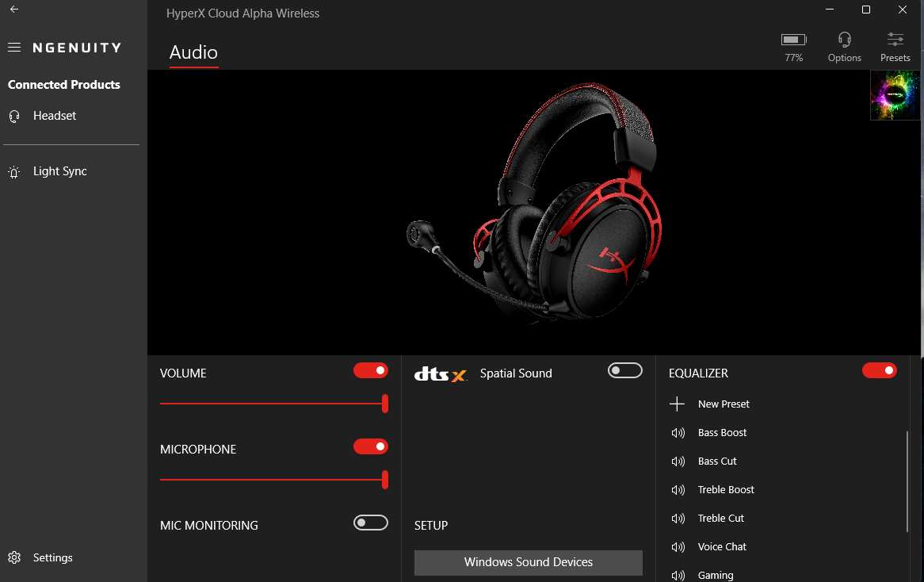Screen dimensions: 924x582
Task: Select the Treble Boost preset
Action: [x=726, y=490]
